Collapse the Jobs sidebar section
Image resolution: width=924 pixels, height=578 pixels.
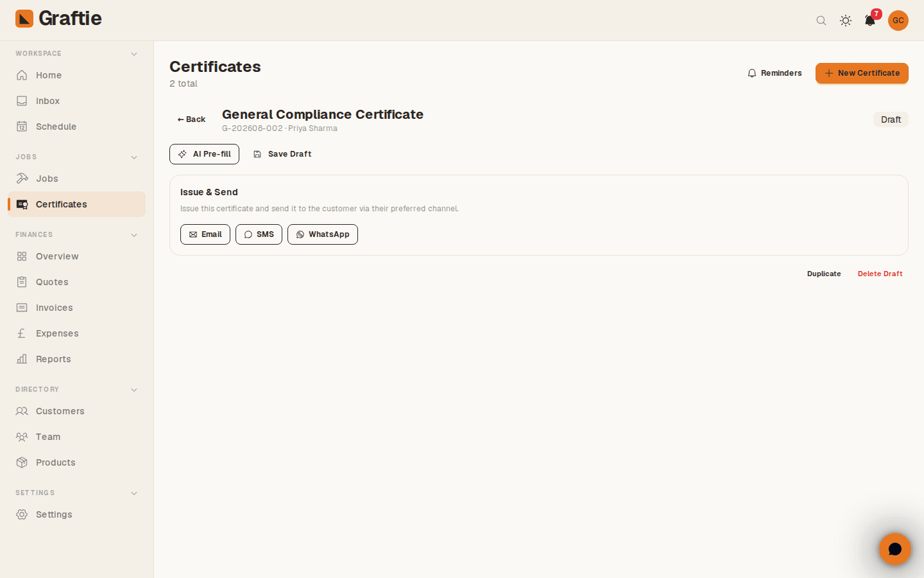pyautogui.click(x=134, y=157)
